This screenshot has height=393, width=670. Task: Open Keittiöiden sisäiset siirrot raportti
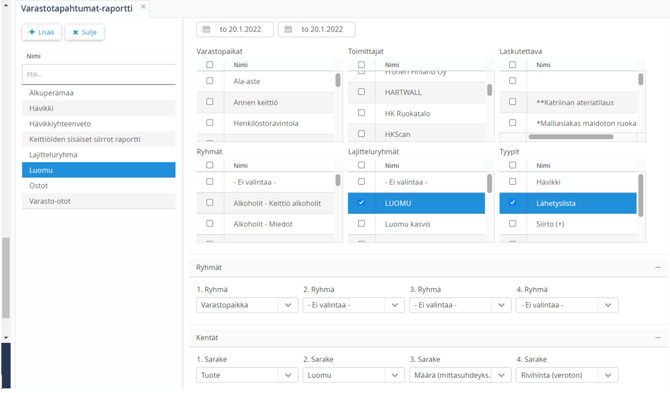pyautogui.click(x=99, y=139)
